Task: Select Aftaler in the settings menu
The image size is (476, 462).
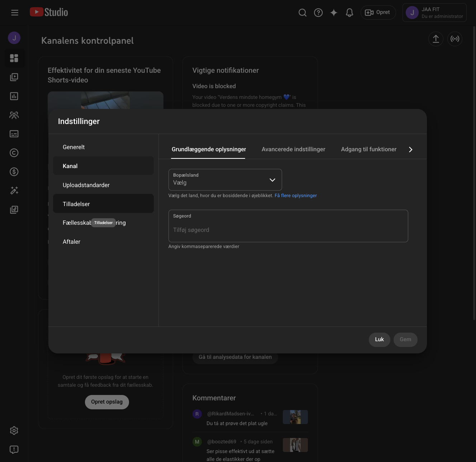Action: [x=103, y=242]
